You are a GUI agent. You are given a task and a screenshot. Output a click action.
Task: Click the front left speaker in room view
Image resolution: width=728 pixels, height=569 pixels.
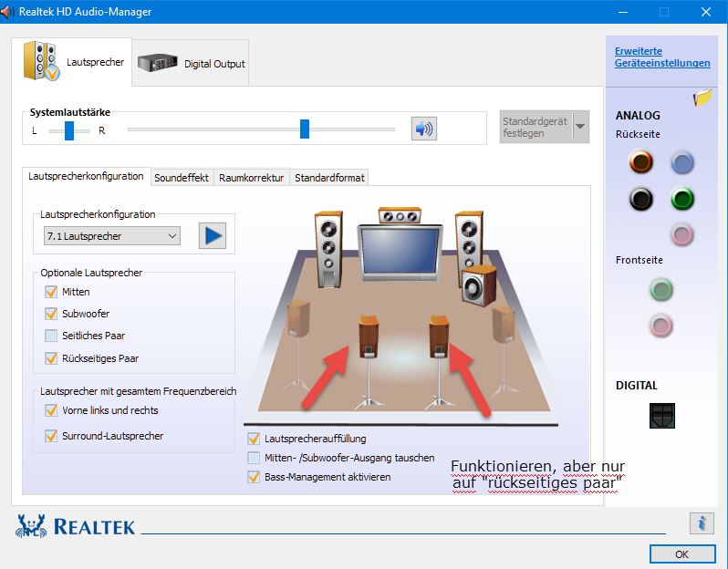[x=328, y=249]
